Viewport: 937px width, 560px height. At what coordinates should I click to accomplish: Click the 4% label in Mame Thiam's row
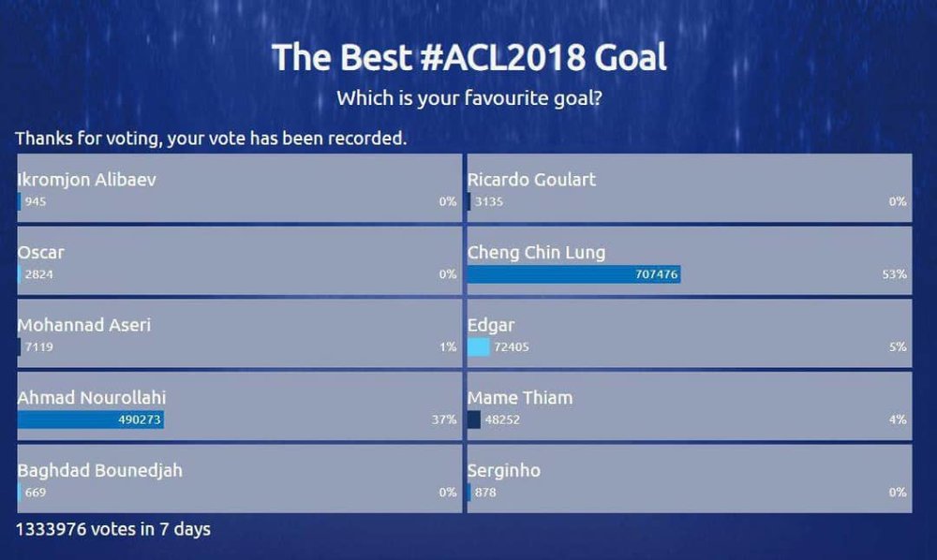[x=898, y=420]
